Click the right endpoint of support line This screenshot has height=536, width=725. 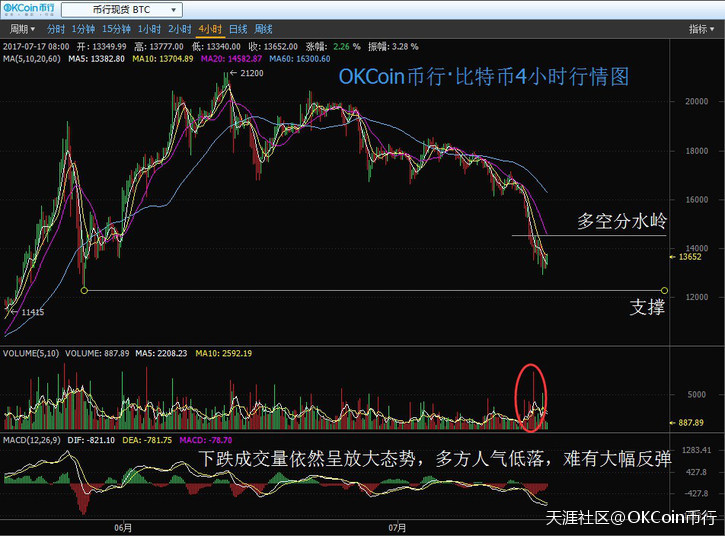tap(666, 291)
